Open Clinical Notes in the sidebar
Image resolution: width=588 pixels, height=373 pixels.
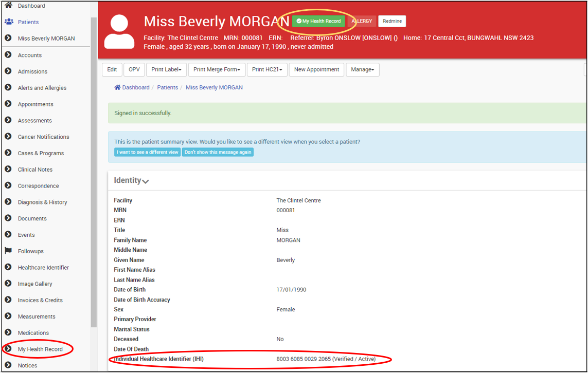point(35,170)
